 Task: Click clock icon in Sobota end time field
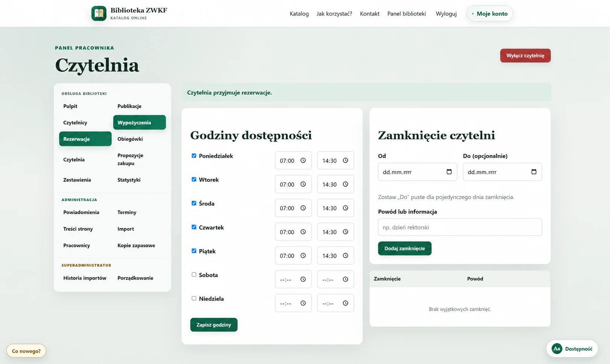click(345, 279)
